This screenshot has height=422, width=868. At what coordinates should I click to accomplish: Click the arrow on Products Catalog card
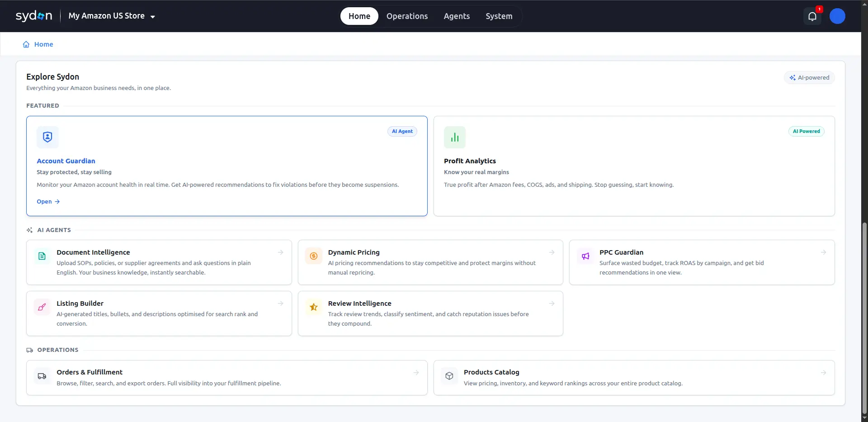point(824,373)
